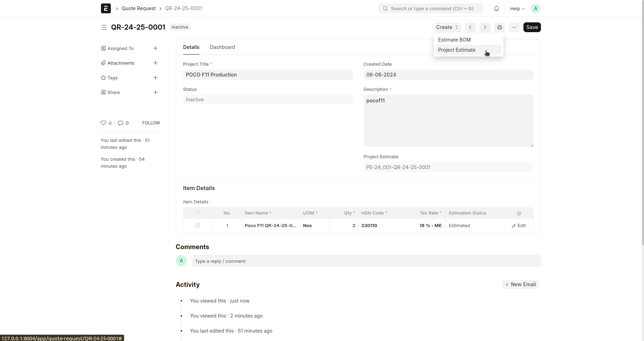This screenshot has height=341, width=644.
Task: Like the document with heart icon
Action: tap(103, 123)
